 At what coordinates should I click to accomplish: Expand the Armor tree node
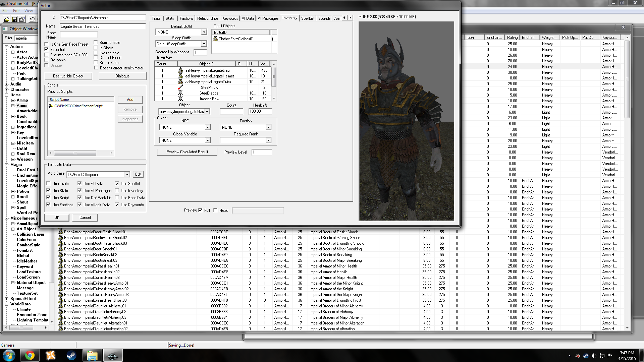[x=13, y=106]
